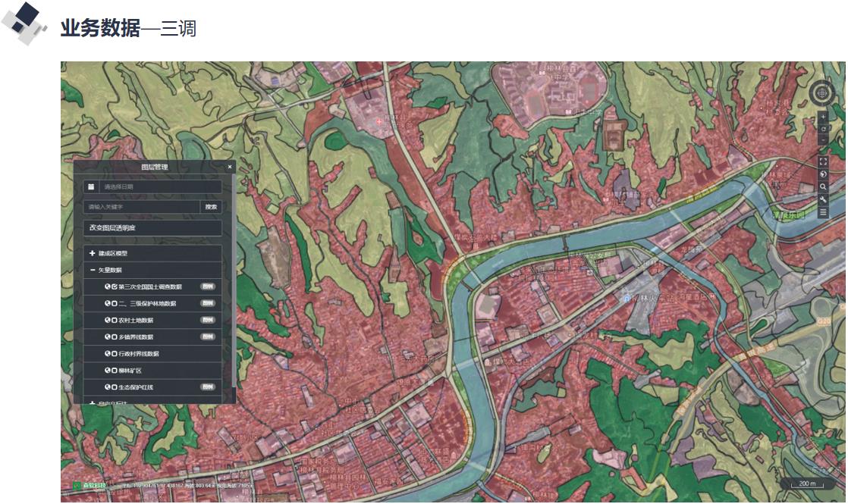The image size is (848, 504).
Task: Enable 二、三级保护林地数据 layer checkbox
Action: click(x=115, y=303)
